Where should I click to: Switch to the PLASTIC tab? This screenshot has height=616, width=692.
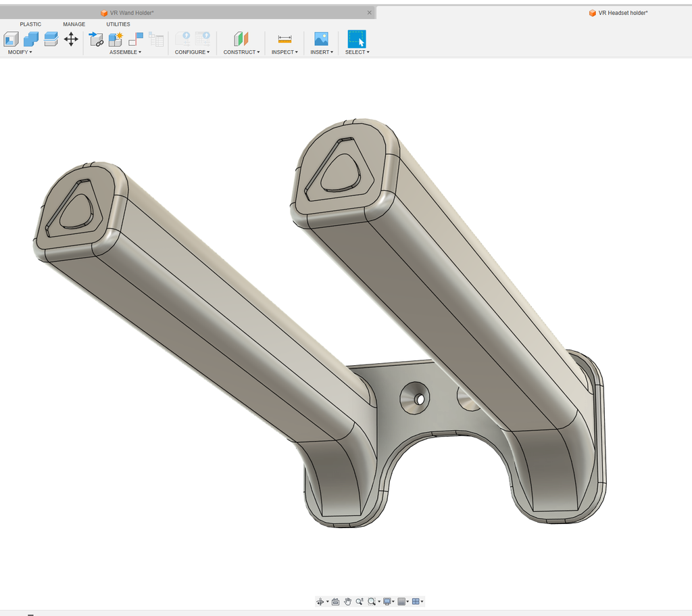tap(30, 24)
